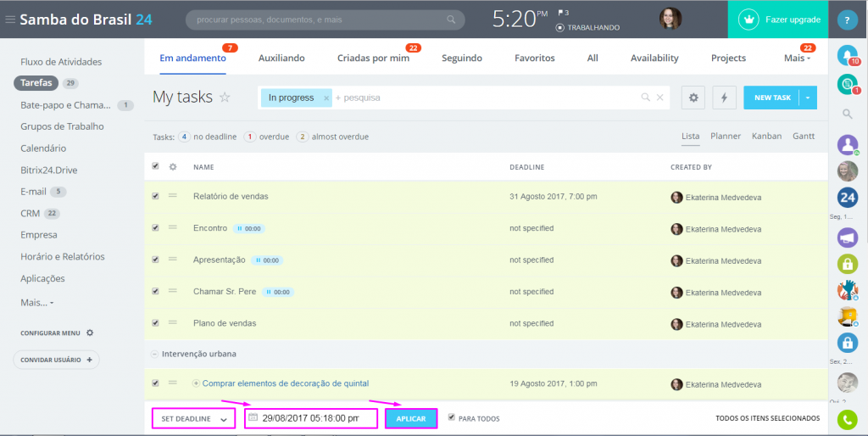
Task: Switch to the Auxiliando tab
Action: [281, 59]
